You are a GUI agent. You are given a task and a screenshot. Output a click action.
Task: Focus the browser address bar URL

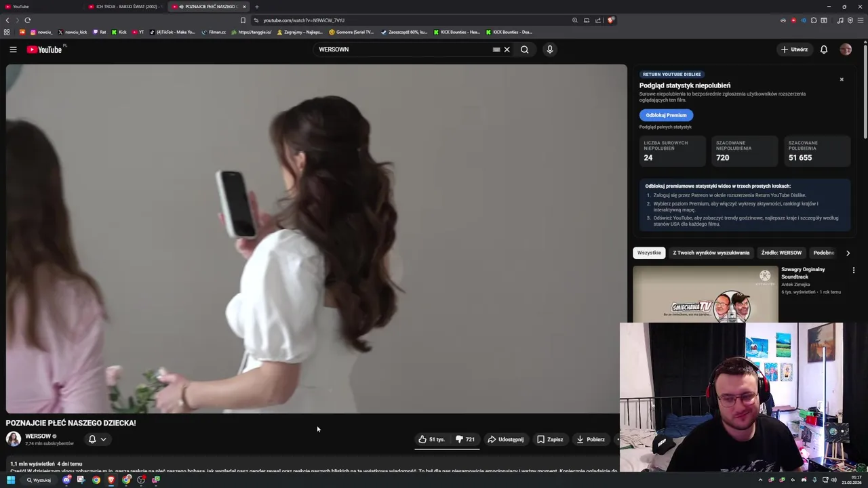(x=304, y=20)
